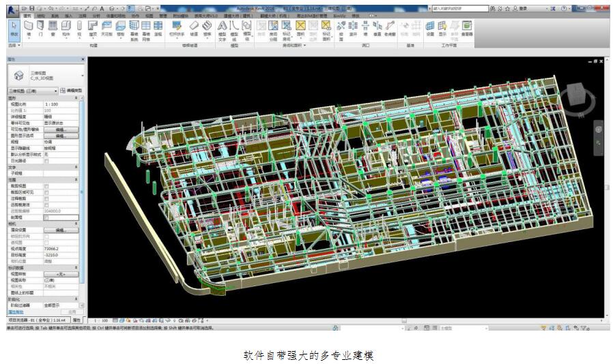Toggle the Section Box (剖面框) checkbox
The image size is (615, 364).
(x=46, y=217)
